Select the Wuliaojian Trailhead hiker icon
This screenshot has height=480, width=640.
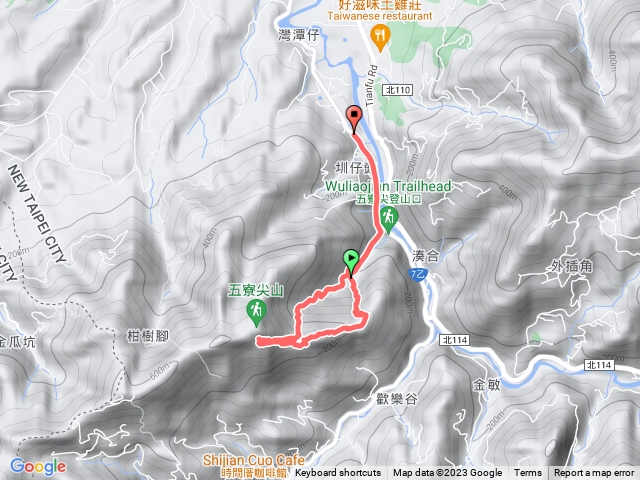click(x=389, y=219)
